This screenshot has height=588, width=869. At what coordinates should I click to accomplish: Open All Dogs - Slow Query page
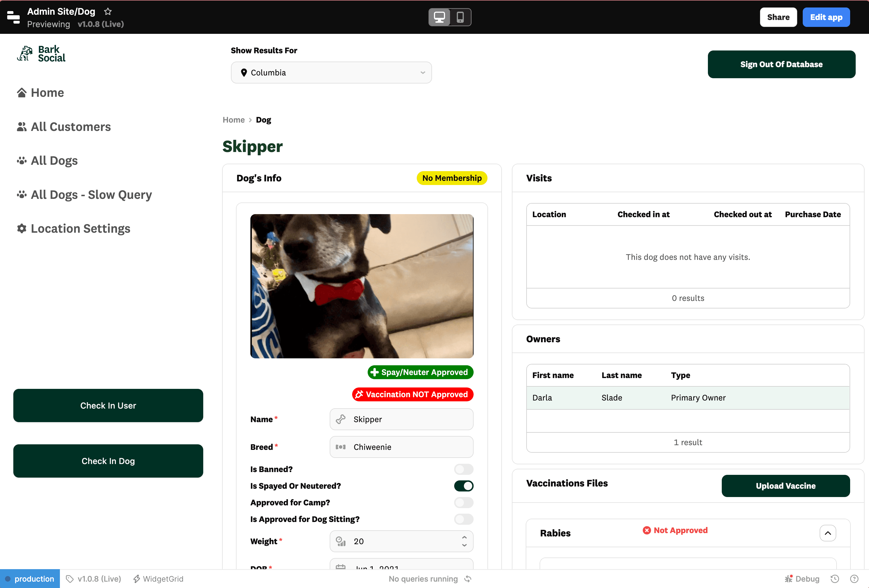tap(85, 194)
